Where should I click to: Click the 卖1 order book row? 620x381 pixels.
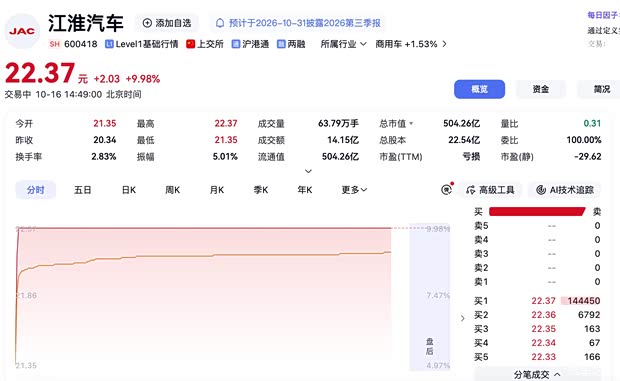coord(537,282)
